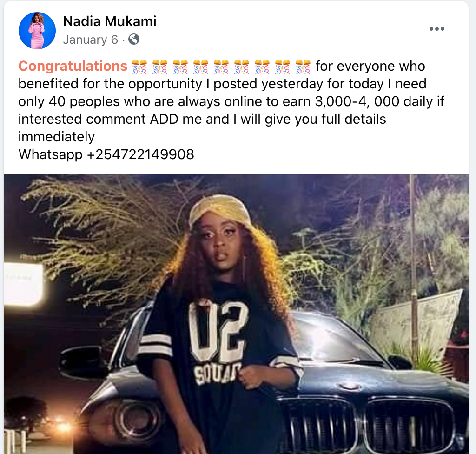Click the word 'immediately' in the post
Viewport: 476px width, 454px height.
pos(56,137)
